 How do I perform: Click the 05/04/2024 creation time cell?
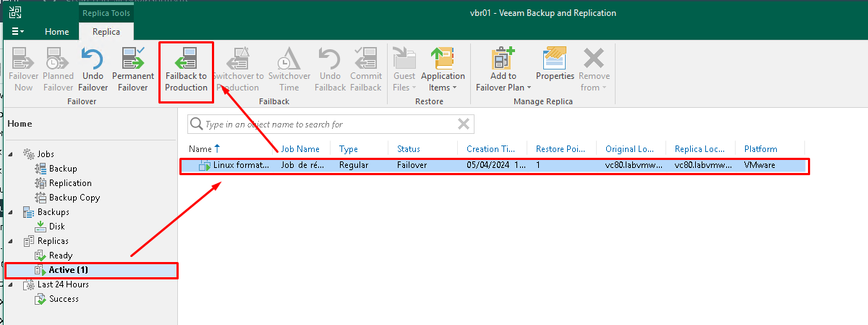point(496,165)
